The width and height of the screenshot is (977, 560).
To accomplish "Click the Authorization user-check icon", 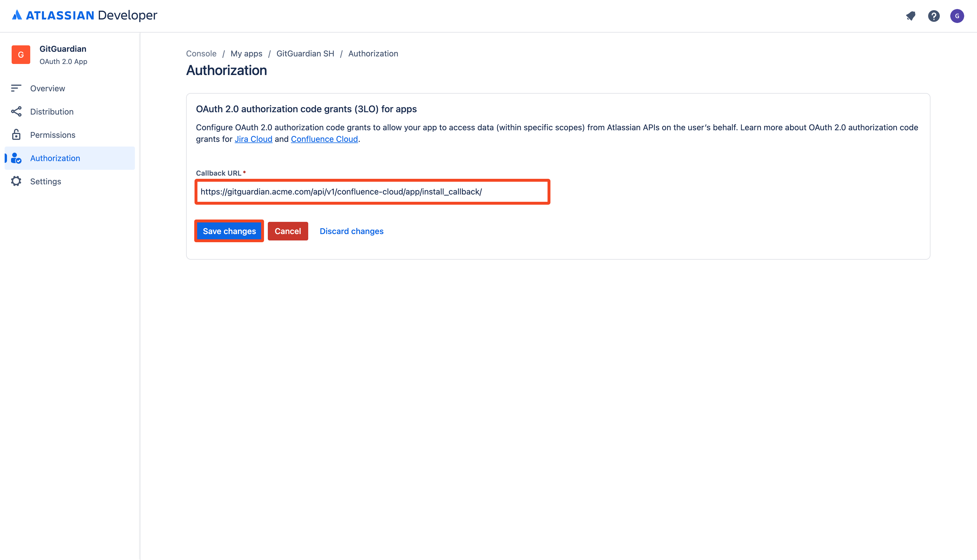I will (x=16, y=158).
